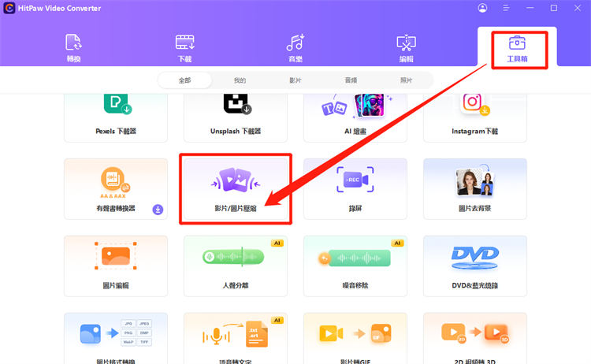
Task: Filter tools by 照片
Action: click(x=406, y=80)
